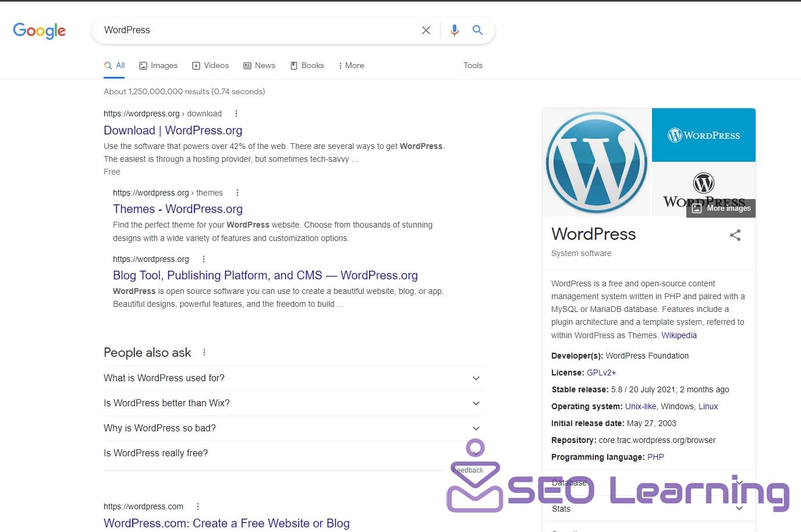Open the PHP programming language link
The height and width of the screenshot is (532, 801).
pyautogui.click(x=655, y=457)
